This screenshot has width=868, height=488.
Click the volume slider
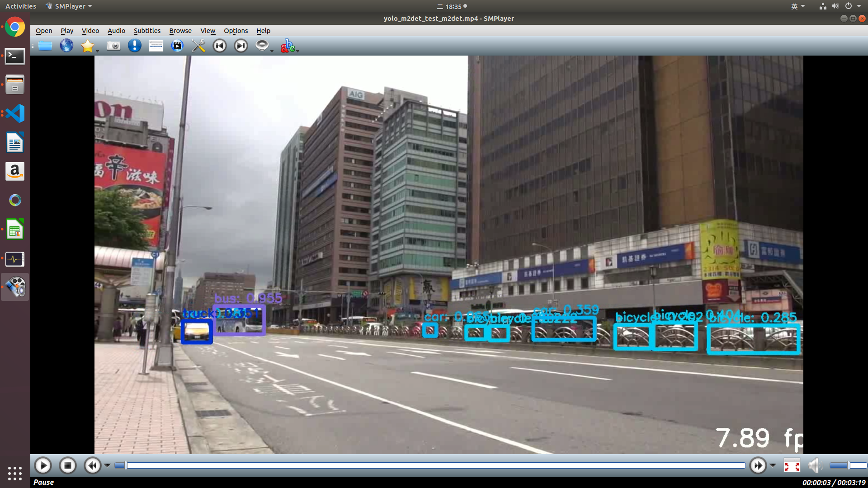[848, 465]
